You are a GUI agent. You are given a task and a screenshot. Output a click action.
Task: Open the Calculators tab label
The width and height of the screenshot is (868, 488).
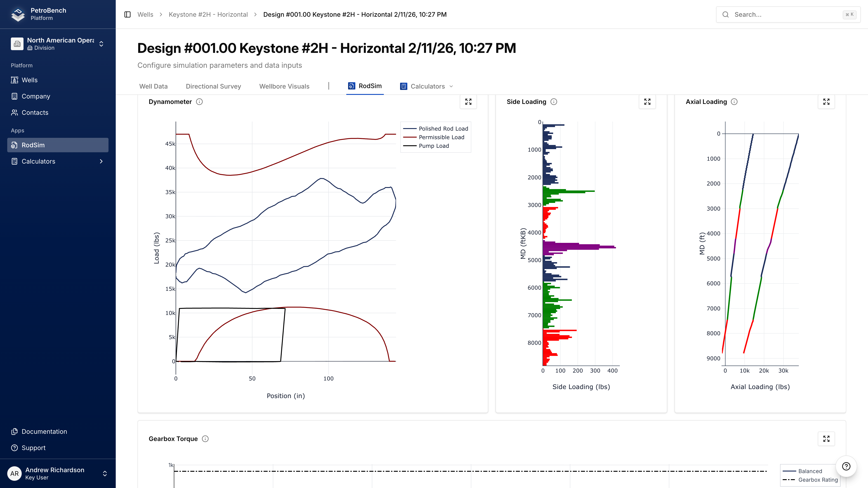(x=428, y=86)
